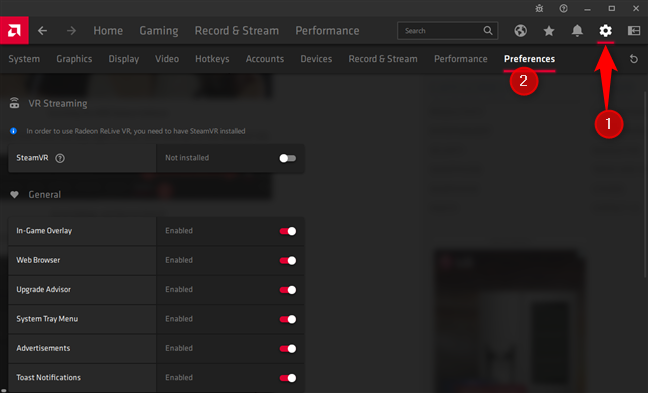
Task: Switch to the System tab
Action: [24, 59]
